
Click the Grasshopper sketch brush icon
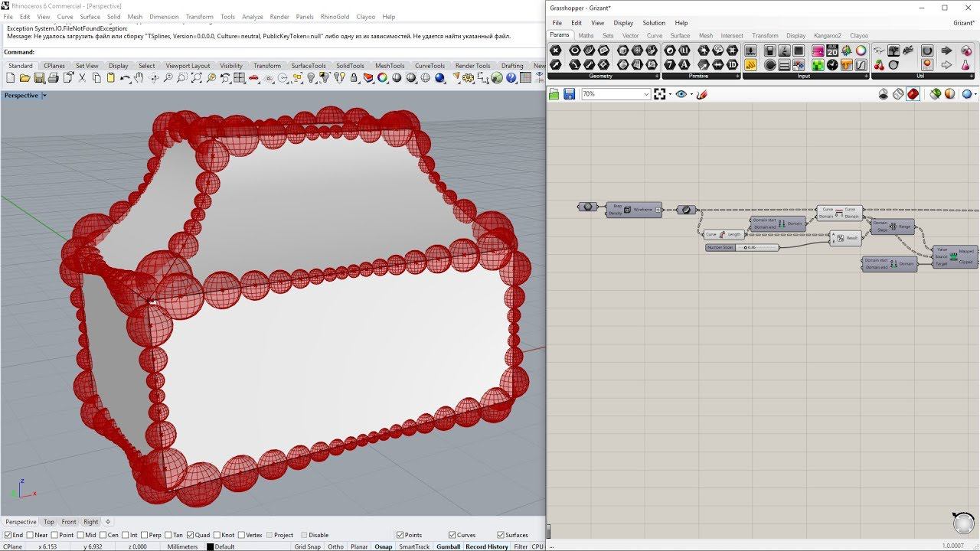click(702, 94)
